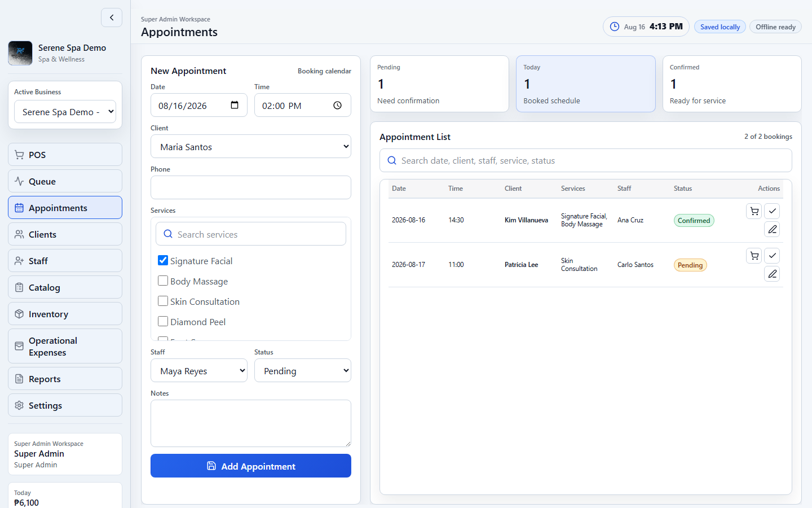Click the POS shopping cart icon
812x508 pixels.
(x=19, y=155)
